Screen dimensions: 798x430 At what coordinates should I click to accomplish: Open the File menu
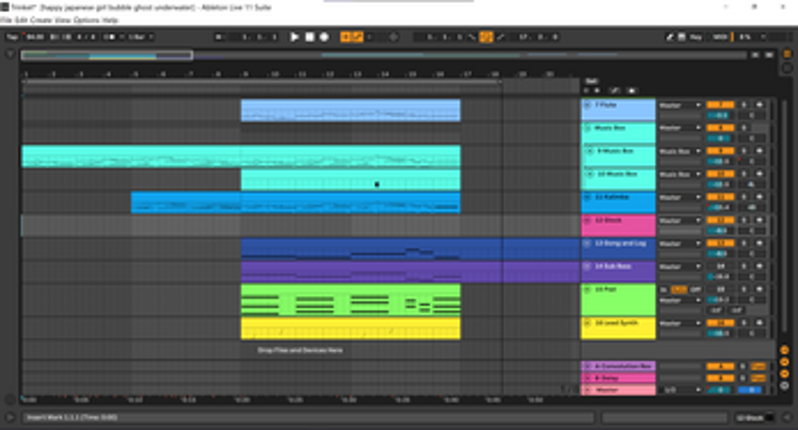[6, 19]
